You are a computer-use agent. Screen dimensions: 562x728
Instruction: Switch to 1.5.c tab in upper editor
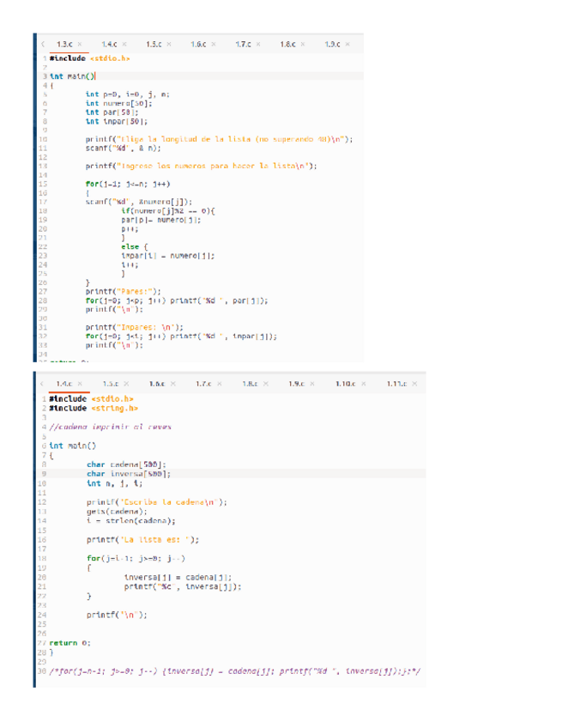point(154,44)
